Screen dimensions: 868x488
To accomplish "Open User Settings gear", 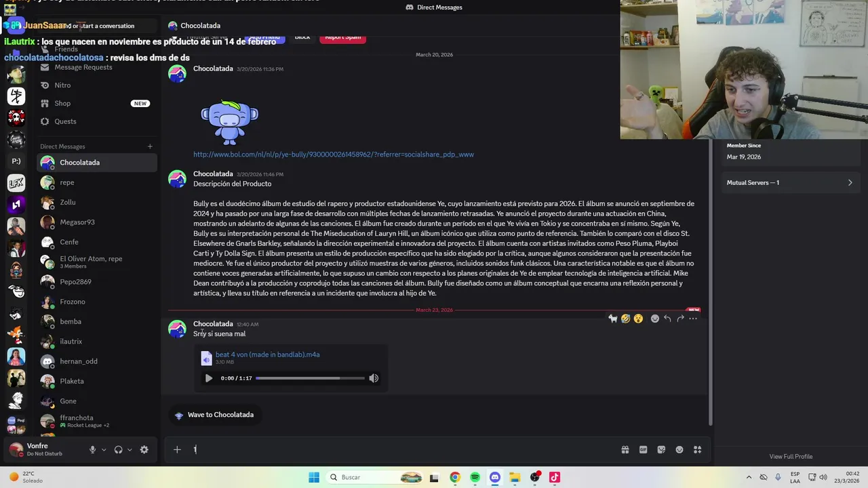I will pyautogui.click(x=144, y=449).
